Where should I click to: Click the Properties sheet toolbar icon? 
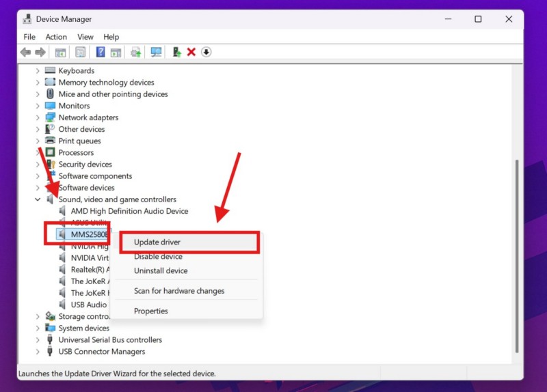[x=81, y=53]
